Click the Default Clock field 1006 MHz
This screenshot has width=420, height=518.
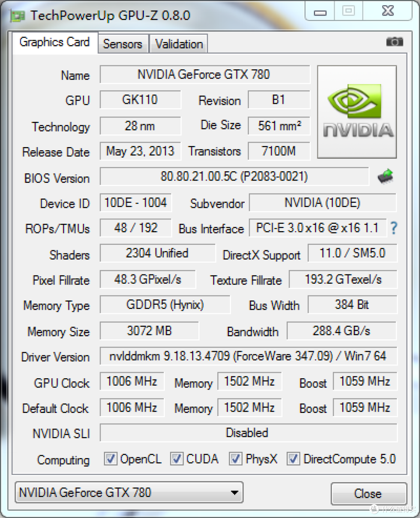tap(132, 407)
